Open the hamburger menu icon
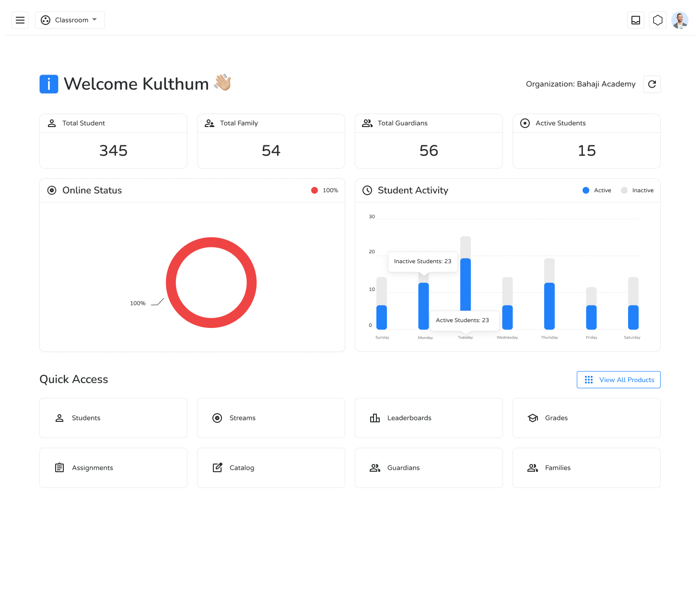Viewport: 700px width, 616px height. point(20,20)
